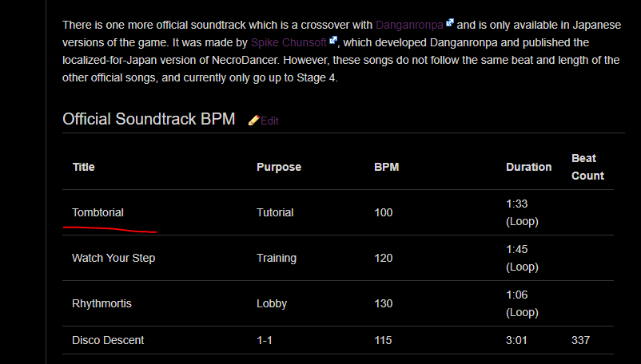
Task: Click the Official Soundtrack BPM heading
Action: pyautogui.click(x=149, y=119)
